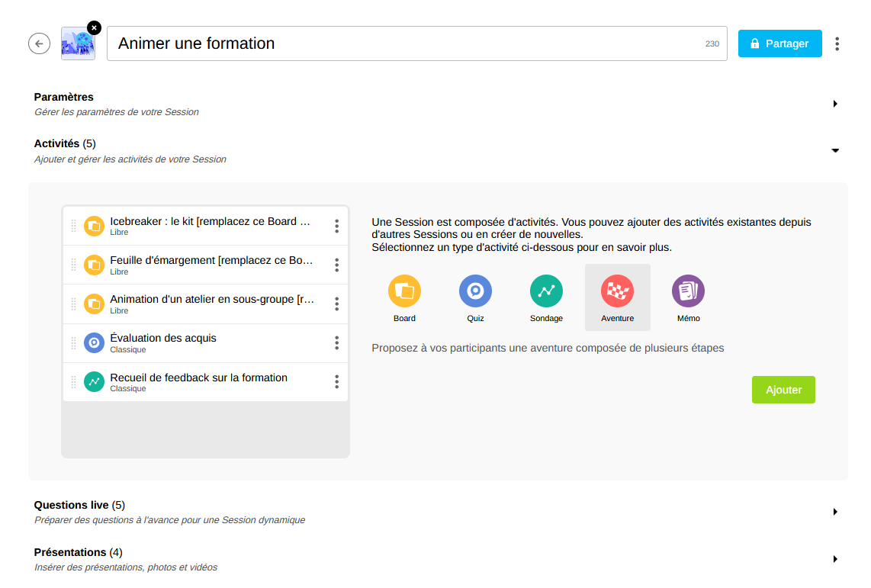Click the session title input field
Screen dimensions: 871x588
pos(404,43)
